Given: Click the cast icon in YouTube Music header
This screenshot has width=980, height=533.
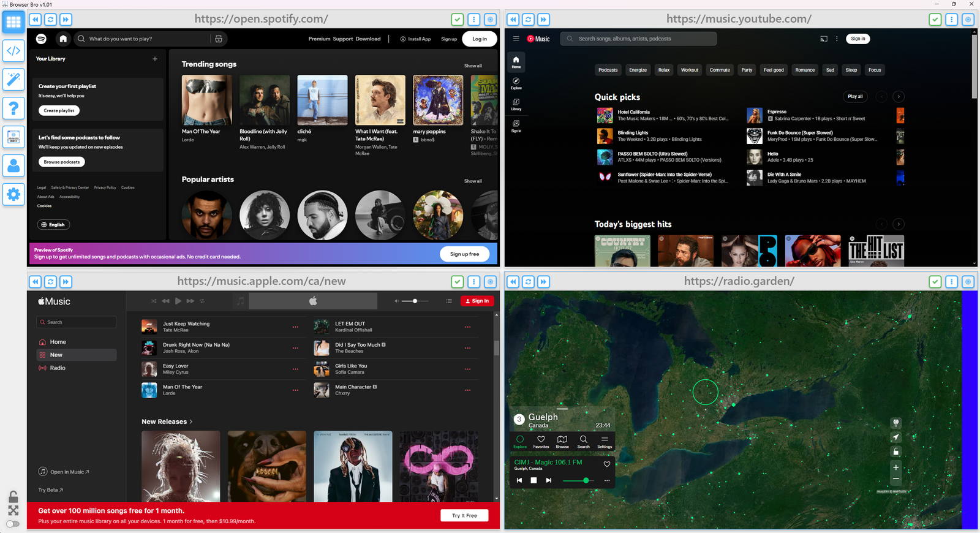Looking at the screenshot, I should [824, 39].
